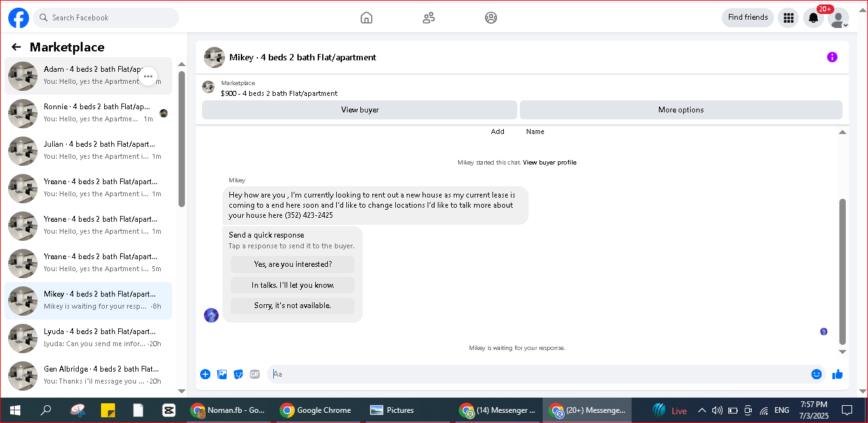This screenshot has height=423, width=868.
Task: Click the chat list scrollbar thumb
Action: tap(182, 138)
